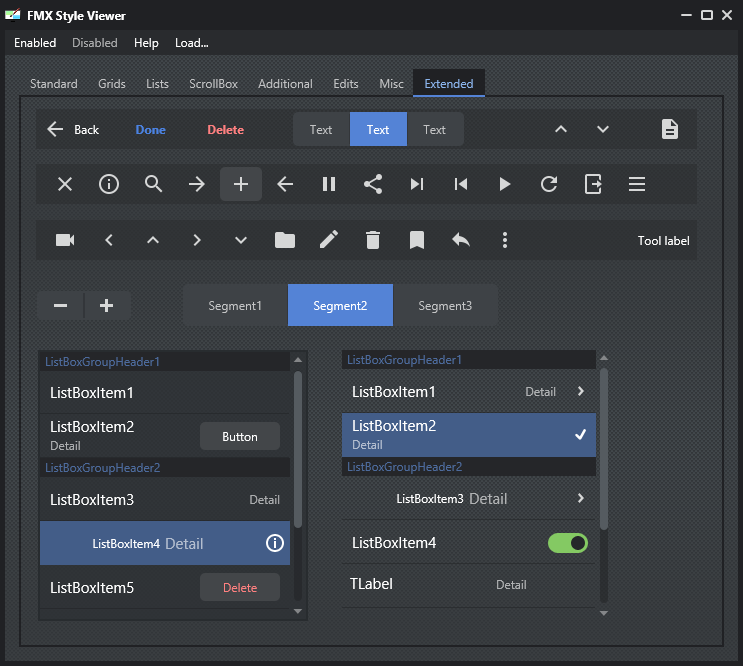Image resolution: width=743 pixels, height=666 pixels.
Task: Open the Disabled menu
Action: 95,43
